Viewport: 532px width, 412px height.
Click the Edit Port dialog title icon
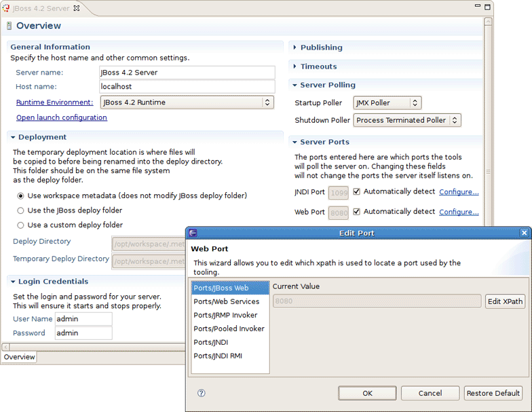click(193, 233)
